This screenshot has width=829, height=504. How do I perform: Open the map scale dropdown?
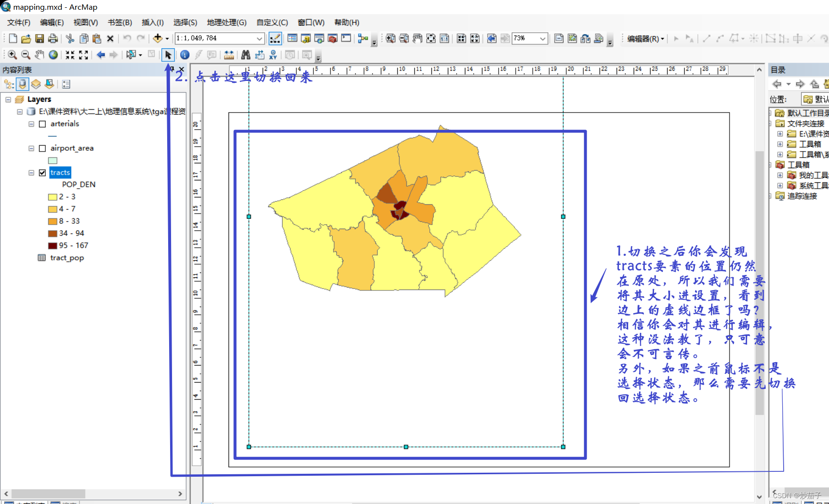(x=259, y=38)
